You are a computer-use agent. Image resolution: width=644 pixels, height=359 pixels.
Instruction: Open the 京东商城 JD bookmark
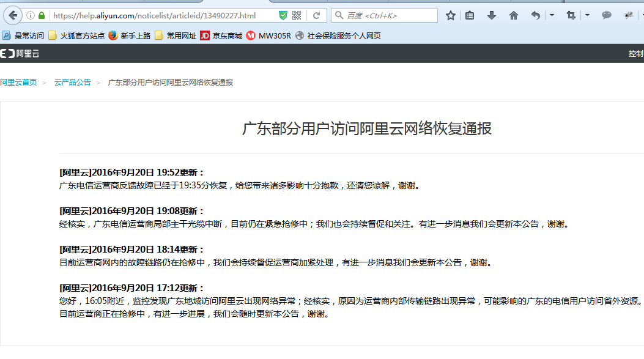(x=221, y=35)
